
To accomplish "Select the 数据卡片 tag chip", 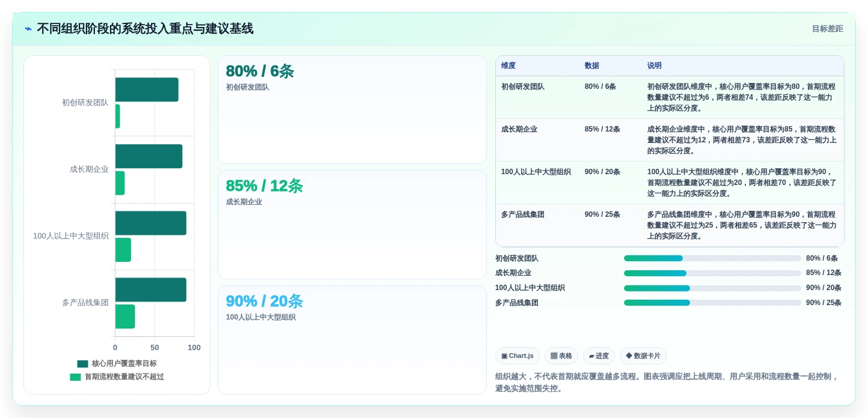I will coord(643,356).
